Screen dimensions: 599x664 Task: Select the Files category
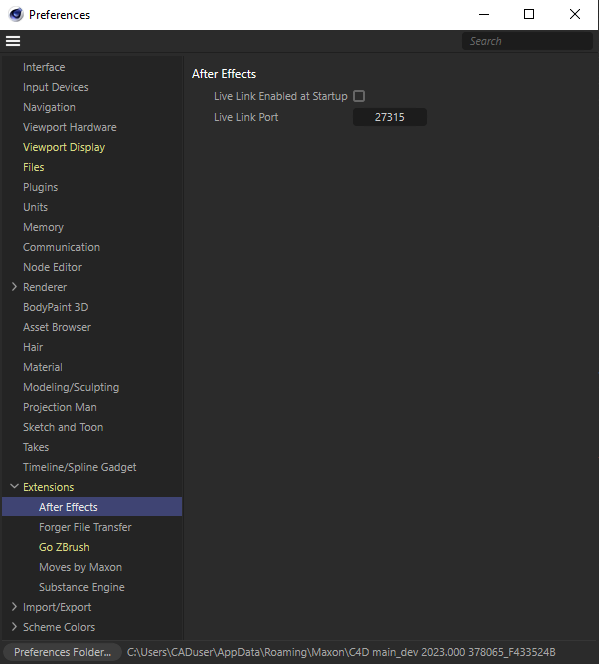[33, 167]
